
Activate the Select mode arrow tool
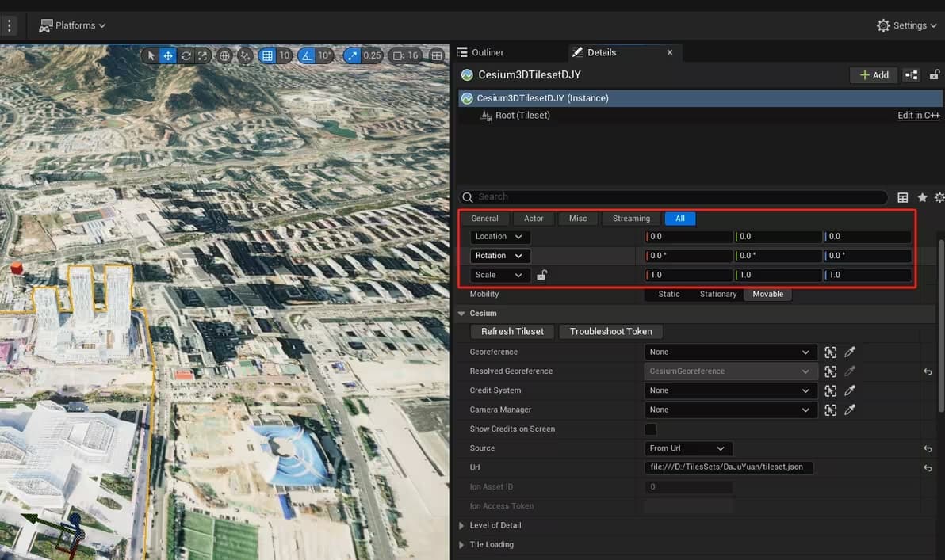(151, 55)
